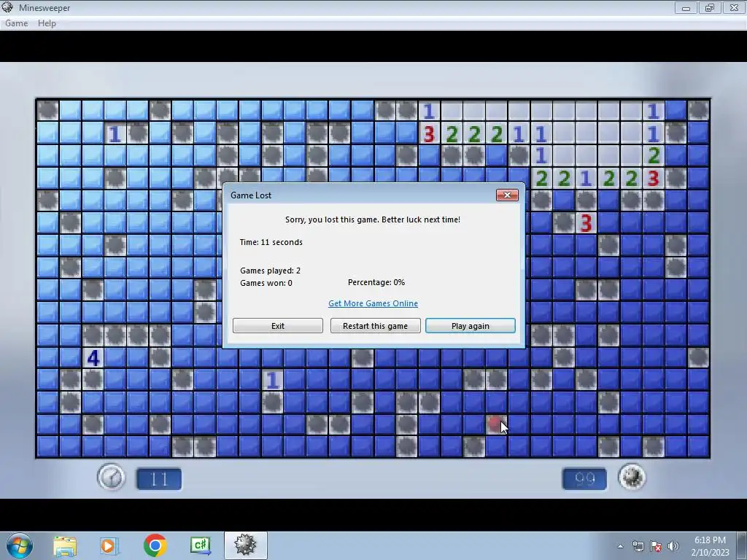747x560 pixels.
Task: Open the C# application in the taskbar
Action: tap(201, 545)
